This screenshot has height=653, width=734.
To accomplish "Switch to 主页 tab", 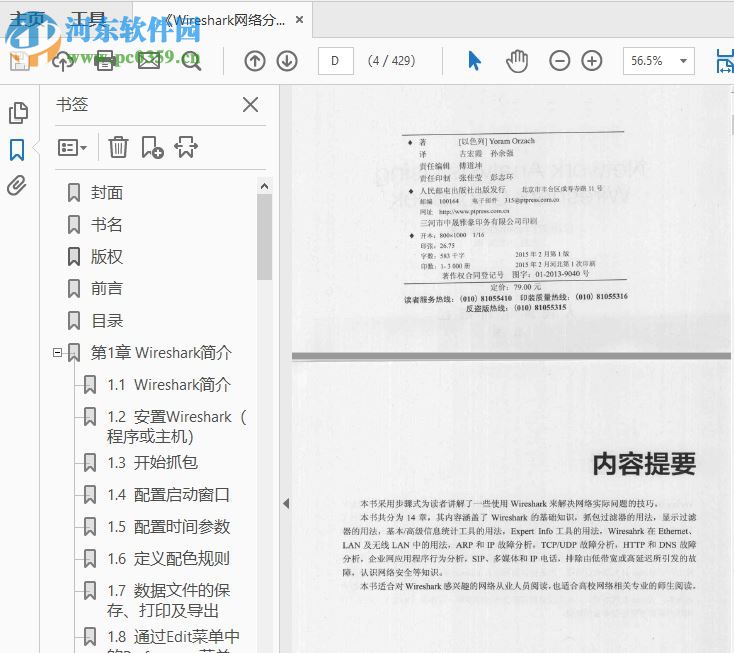I will pyautogui.click(x=26, y=19).
